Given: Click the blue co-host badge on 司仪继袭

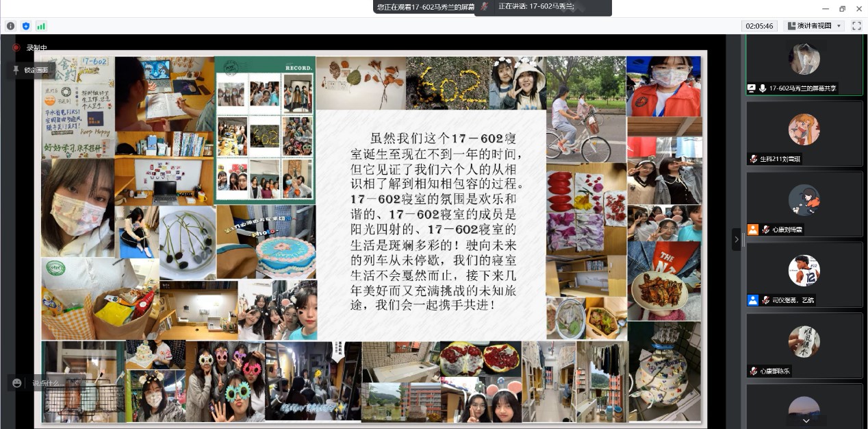Looking at the screenshot, I should [x=753, y=300].
